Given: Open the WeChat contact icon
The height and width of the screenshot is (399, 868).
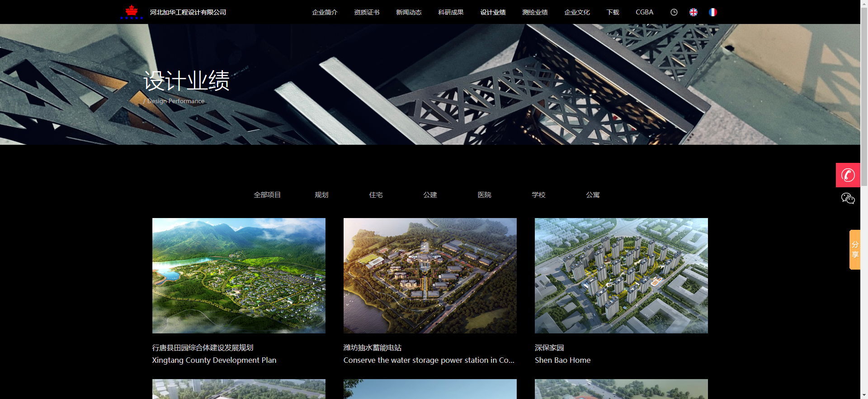Looking at the screenshot, I should (848, 199).
